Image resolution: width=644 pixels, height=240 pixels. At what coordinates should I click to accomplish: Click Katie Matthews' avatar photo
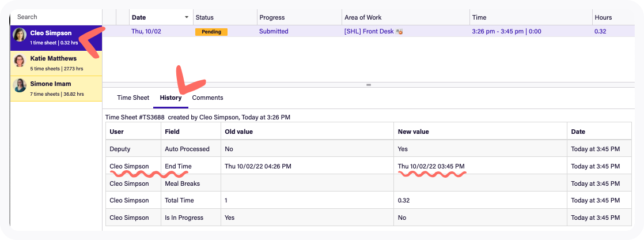(20, 61)
